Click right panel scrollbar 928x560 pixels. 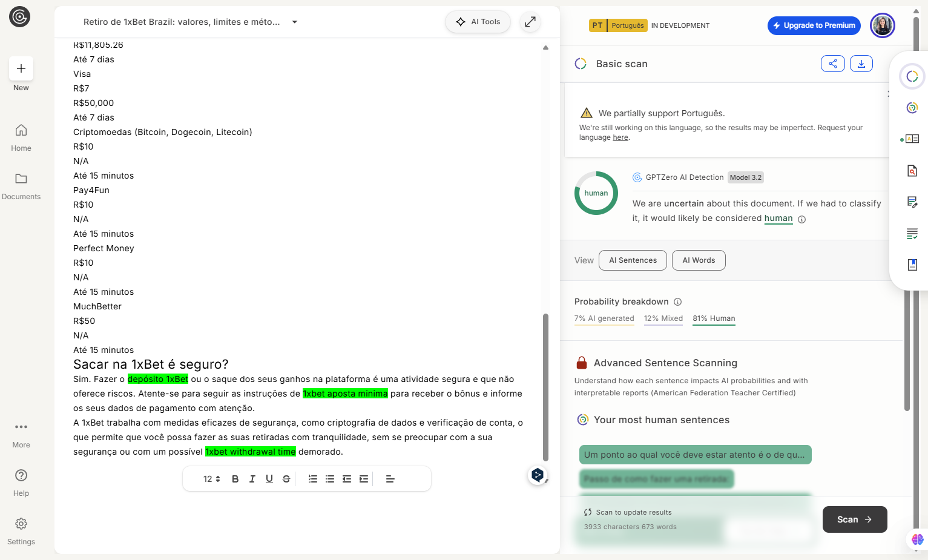click(907, 351)
